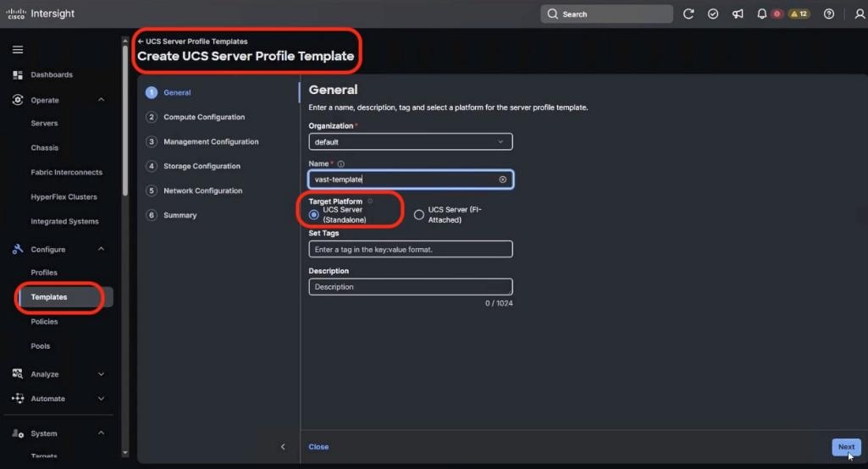
Task: Open Chassis in the sidebar
Action: point(44,148)
